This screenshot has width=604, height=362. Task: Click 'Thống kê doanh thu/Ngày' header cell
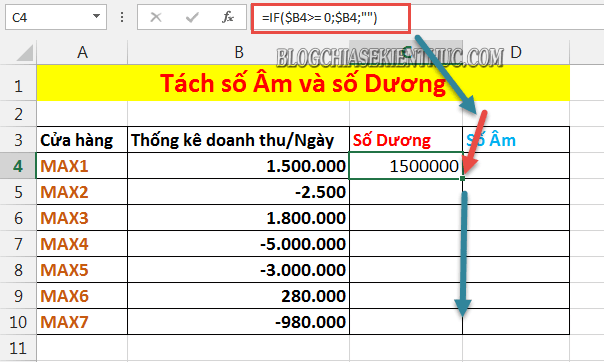click(x=238, y=140)
